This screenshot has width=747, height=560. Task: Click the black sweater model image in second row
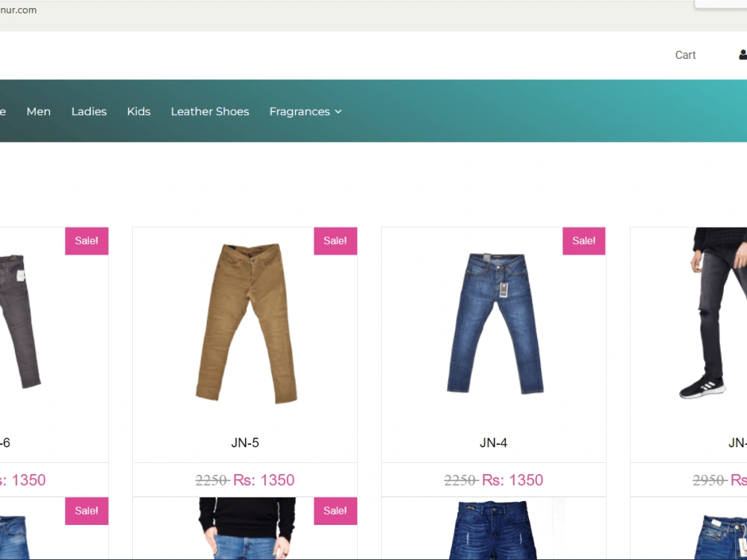coord(247,528)
